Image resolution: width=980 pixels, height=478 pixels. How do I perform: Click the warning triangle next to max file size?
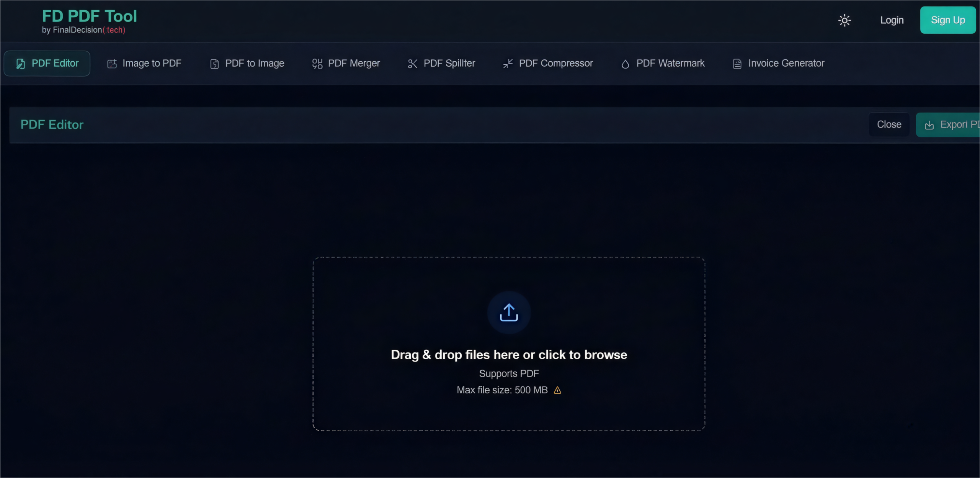tap(557, 390)
